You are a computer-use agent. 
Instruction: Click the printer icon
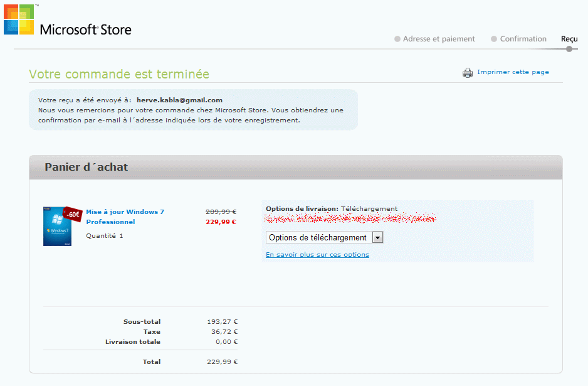click(468, 72)
